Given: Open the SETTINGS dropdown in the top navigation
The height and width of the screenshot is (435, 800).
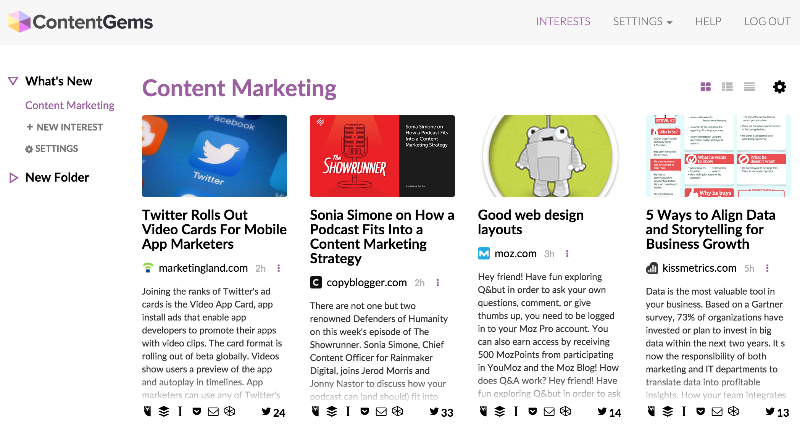Looking at the screenshot, I should pyautogui.click(x=642, y=21).
